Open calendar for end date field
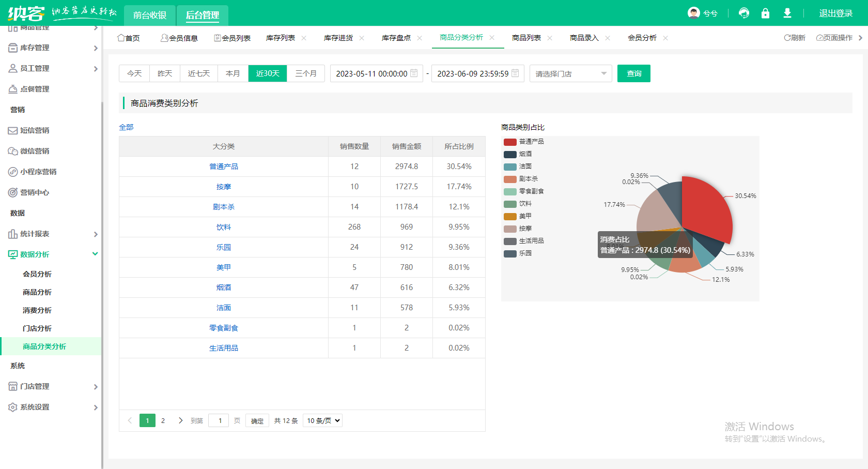This screenshot has width=868, height=469. coord(515,73)
